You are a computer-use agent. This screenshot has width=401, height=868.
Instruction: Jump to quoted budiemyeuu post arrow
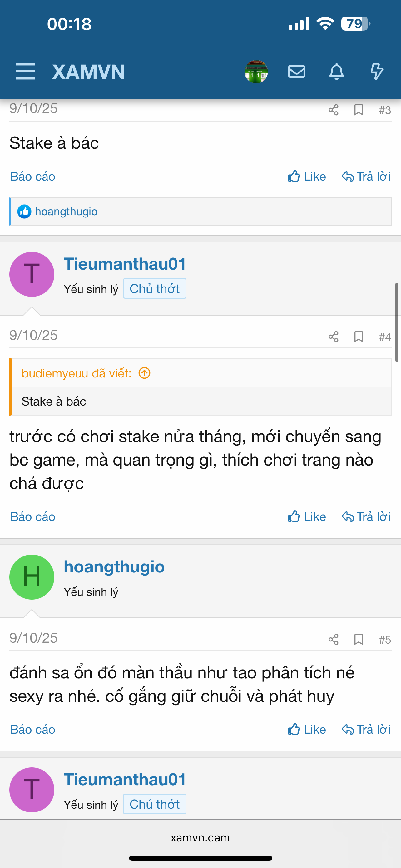144,373
